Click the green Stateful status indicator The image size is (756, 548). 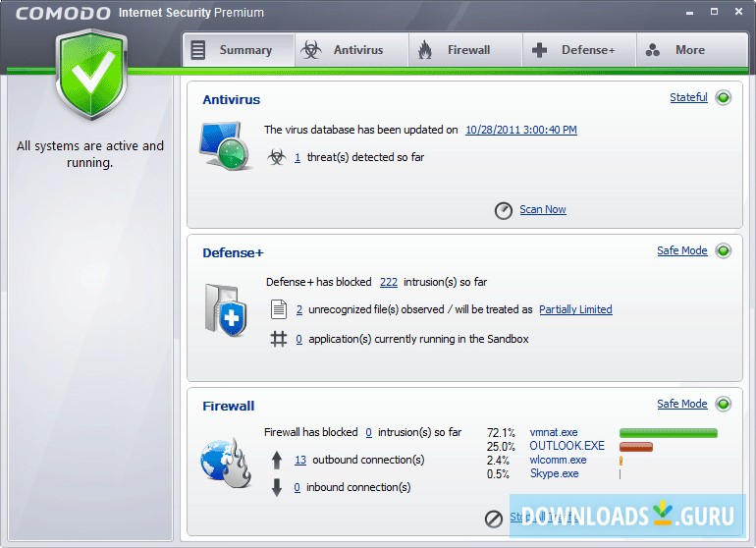[x=724, y=97]
